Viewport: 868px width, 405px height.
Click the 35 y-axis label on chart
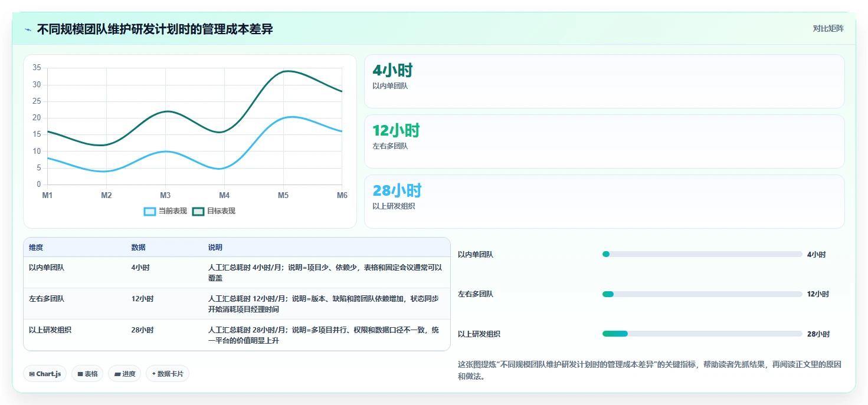click(x=37, y=68)
